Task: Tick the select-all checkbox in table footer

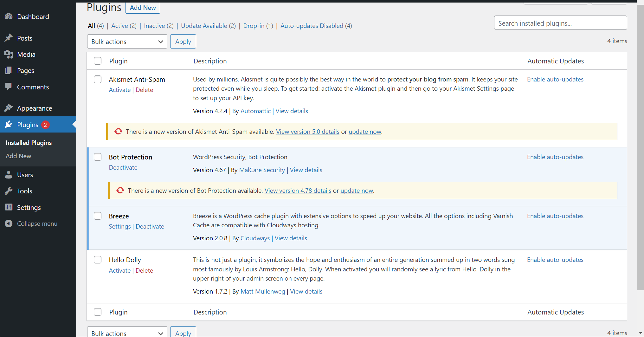Action: 98,312
